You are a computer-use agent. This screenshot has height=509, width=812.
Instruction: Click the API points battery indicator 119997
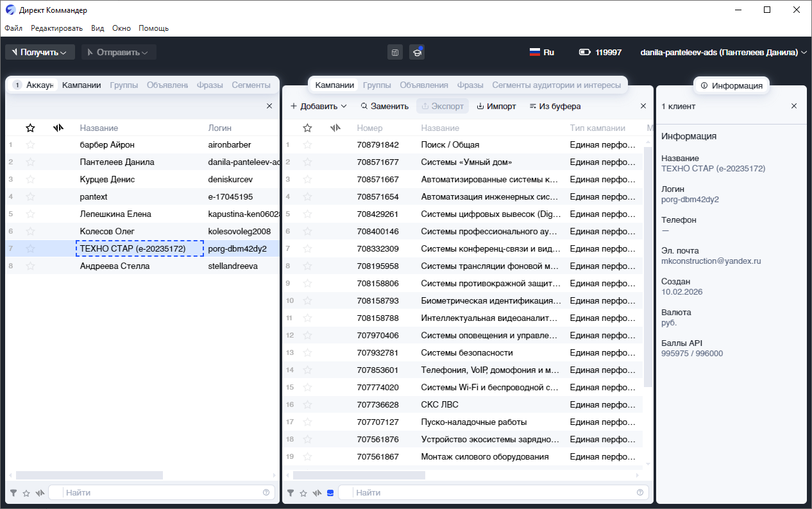click(600, 53)
